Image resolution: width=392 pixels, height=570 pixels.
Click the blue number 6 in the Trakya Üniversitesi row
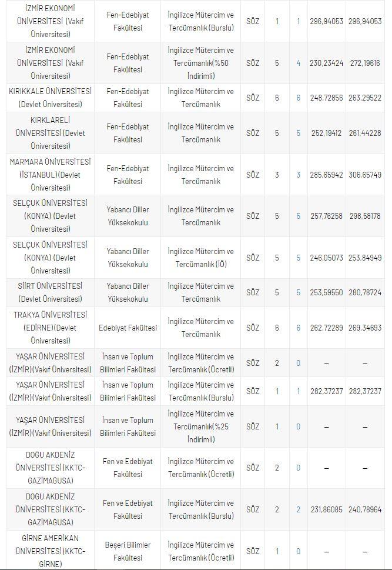tap(298, 328)
